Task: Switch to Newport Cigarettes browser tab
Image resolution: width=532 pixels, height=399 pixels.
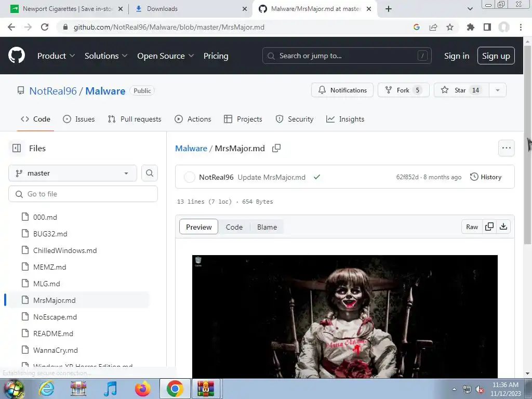Action: 66,9
